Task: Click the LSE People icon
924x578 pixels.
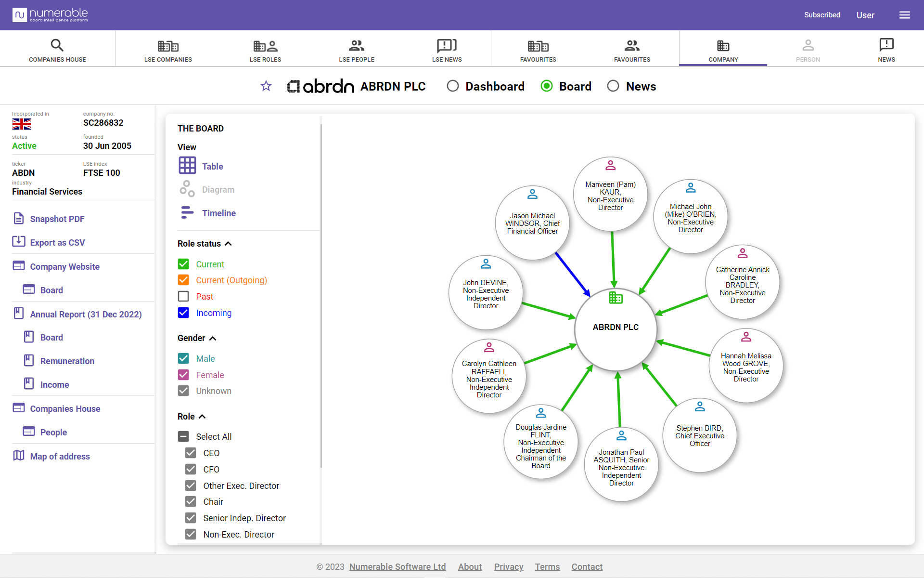Action: pyautogui.click(x=357, y=46)
